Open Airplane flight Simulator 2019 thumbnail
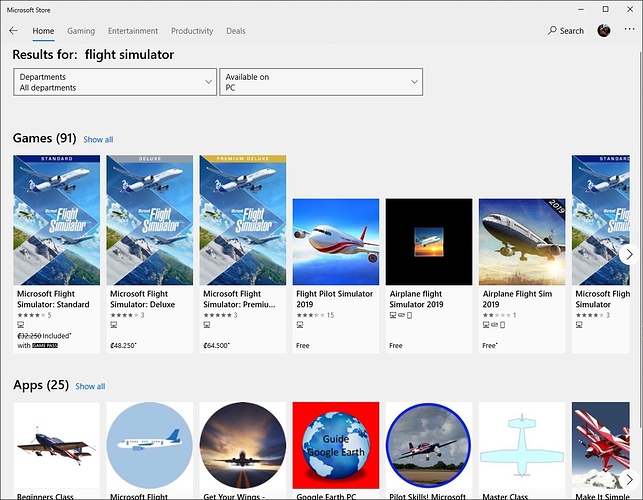The image size is (643, 500). coord(429,242)
